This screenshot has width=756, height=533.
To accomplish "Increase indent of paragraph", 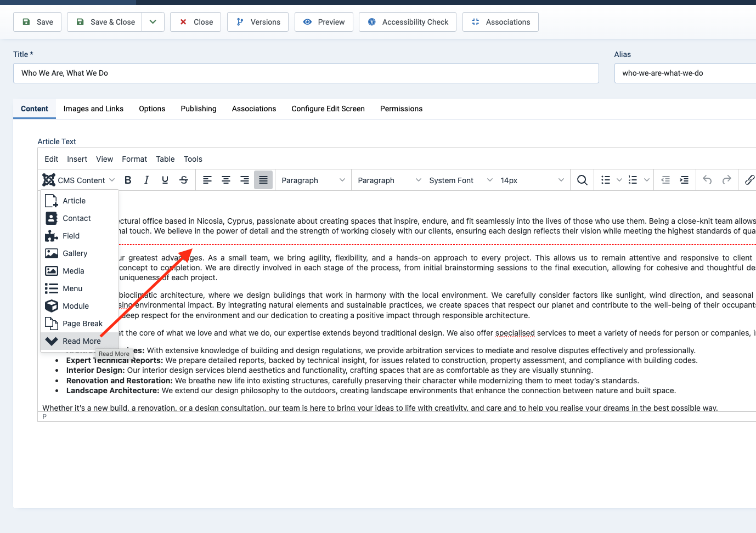I will (x=684, y=180).
